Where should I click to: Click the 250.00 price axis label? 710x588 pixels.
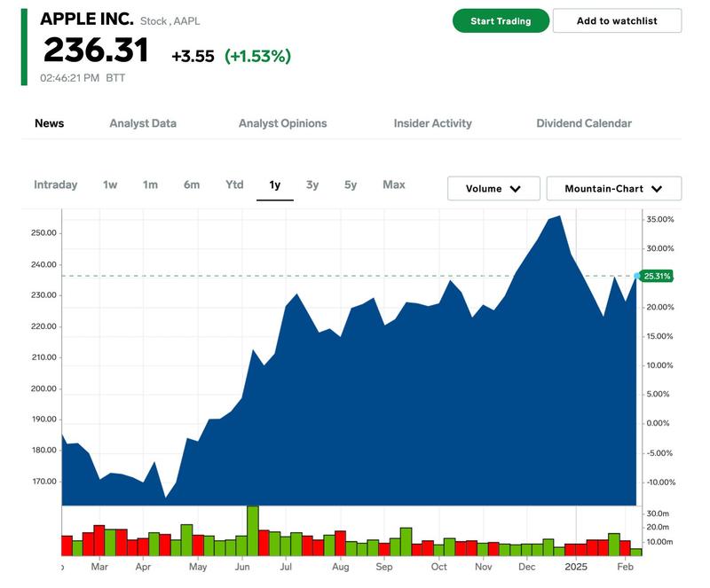(x=43, y=232)
